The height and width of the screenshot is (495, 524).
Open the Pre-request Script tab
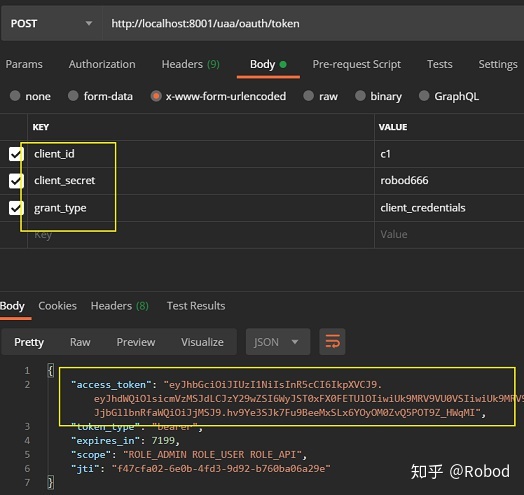357,64
